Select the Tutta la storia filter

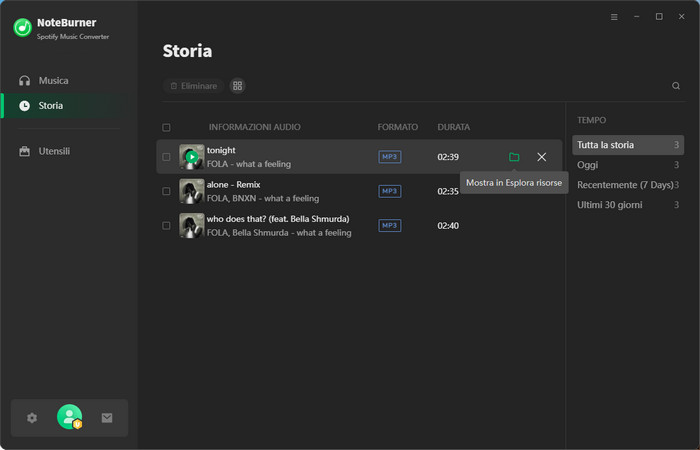point(628,145)
